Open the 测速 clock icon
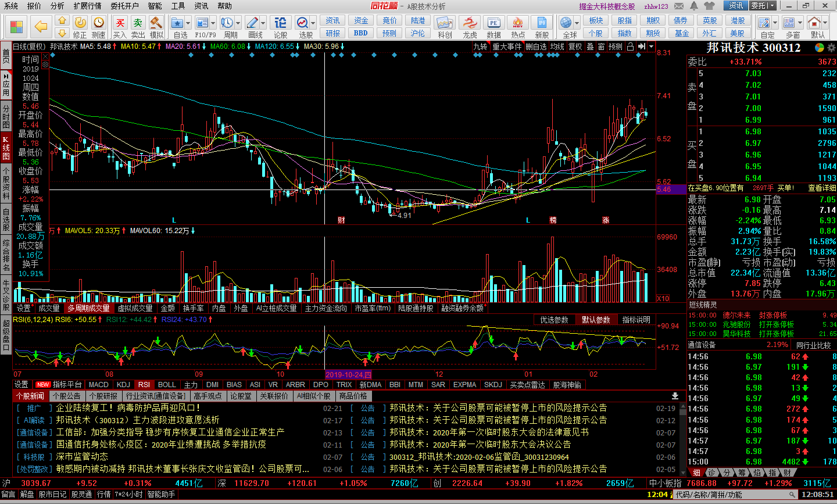The width and height of the screenshot is (837, 504). point(99,22)
